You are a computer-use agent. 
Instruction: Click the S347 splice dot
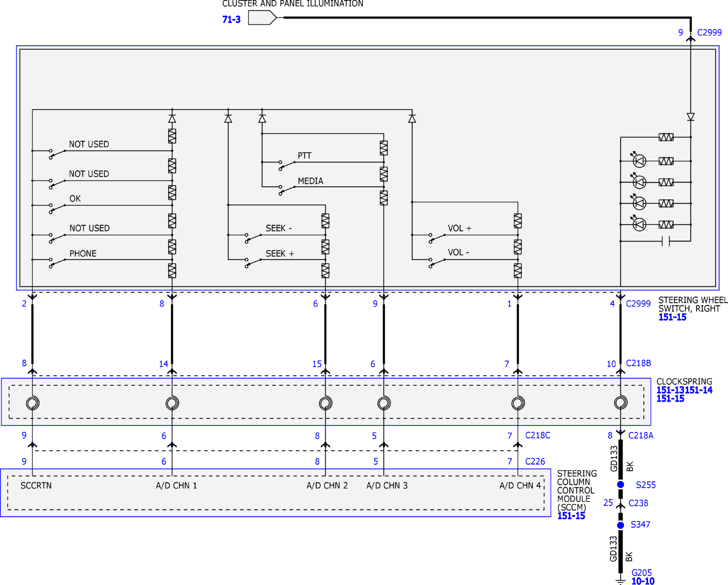[x=621, y=525]
